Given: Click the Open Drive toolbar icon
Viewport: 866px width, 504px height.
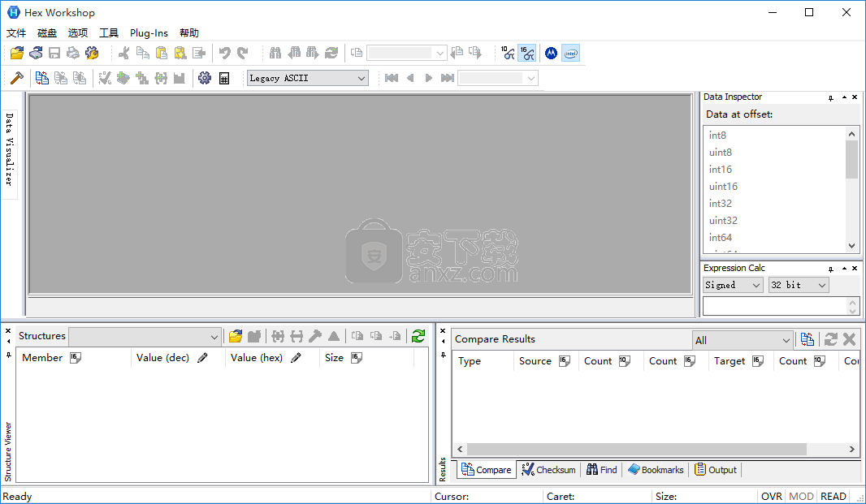Looking at the screenshot, I should [x=36, y=53].
